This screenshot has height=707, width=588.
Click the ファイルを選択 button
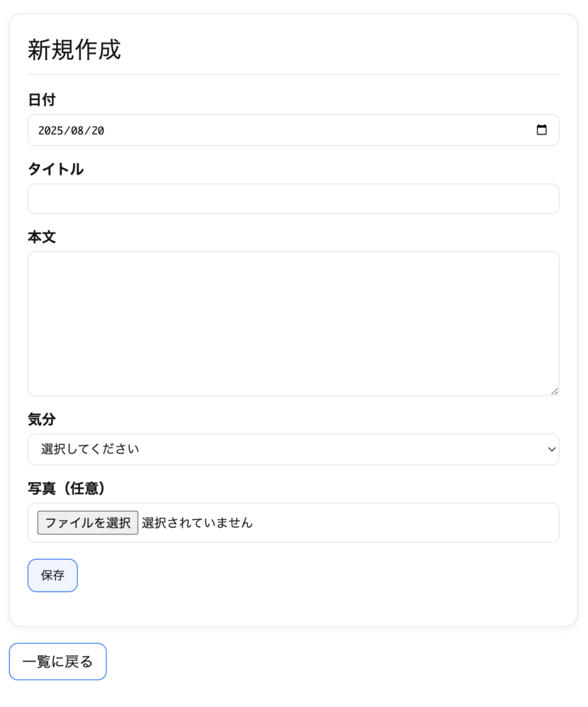[x=88, y=523]
